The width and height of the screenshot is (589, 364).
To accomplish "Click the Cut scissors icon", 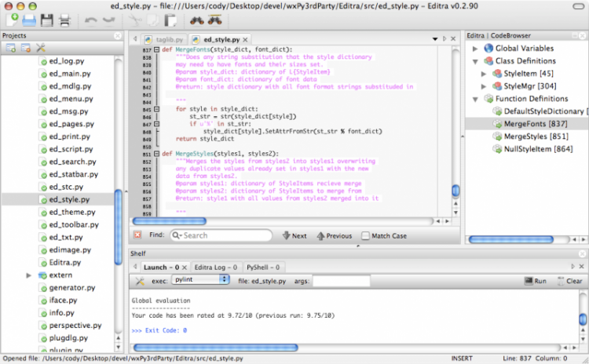I will pyautogui.click(x=134, y=20).
